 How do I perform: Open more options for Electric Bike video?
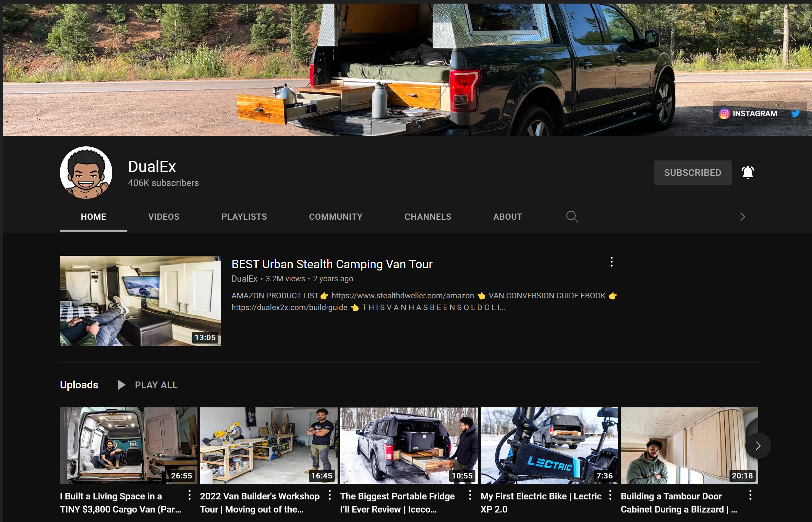pos(610,495)
